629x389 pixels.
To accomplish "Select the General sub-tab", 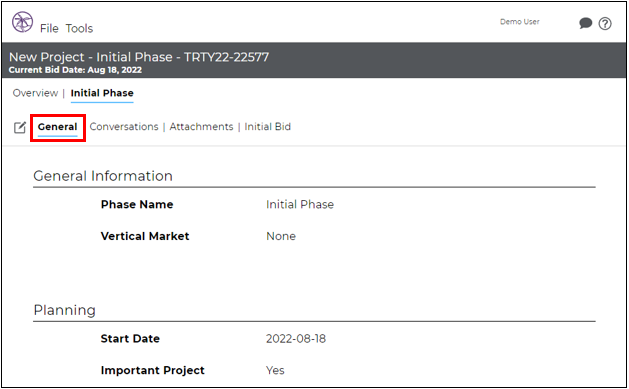I will (57, 127).
